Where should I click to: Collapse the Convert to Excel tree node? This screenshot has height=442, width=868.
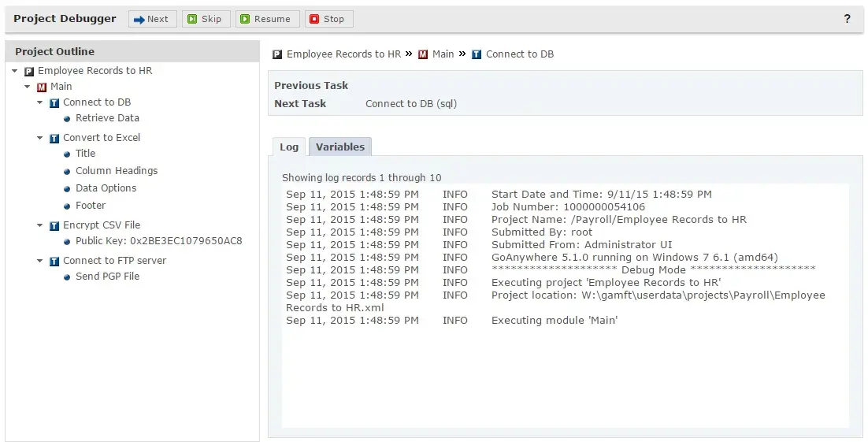pyautogui.click(x=40, y=138)
